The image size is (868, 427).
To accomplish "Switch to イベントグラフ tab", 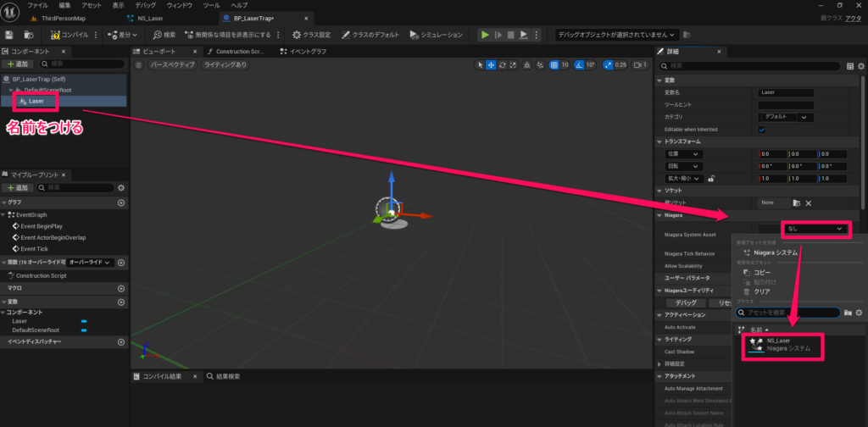I will pos(303,52).
